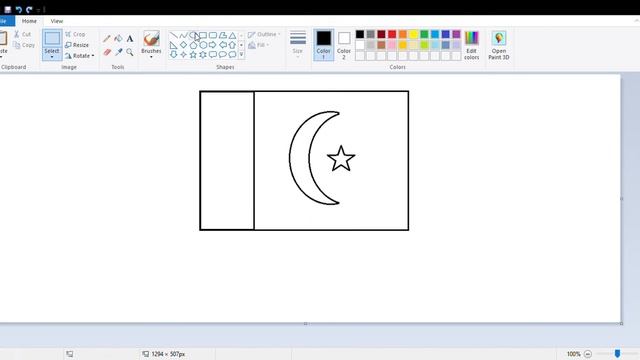The image size is (640, 360).
Task: Open the Resize dialog button
Action: [77, 45]
